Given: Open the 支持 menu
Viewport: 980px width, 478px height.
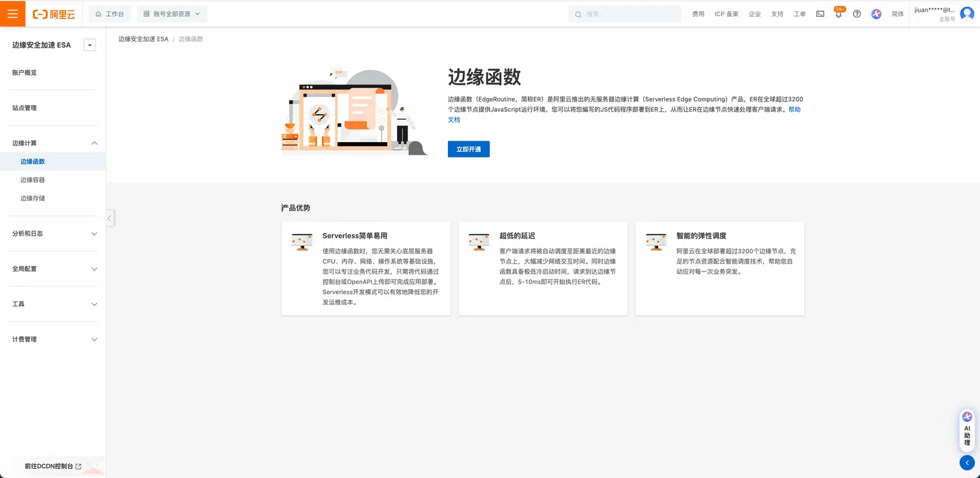Looking at the screenshot, I should 777,14.
